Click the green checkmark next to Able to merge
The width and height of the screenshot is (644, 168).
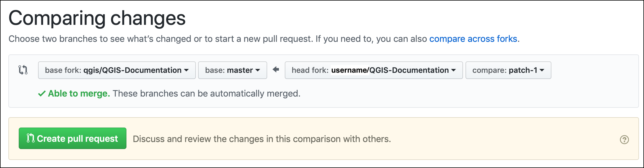click(41, 93)
